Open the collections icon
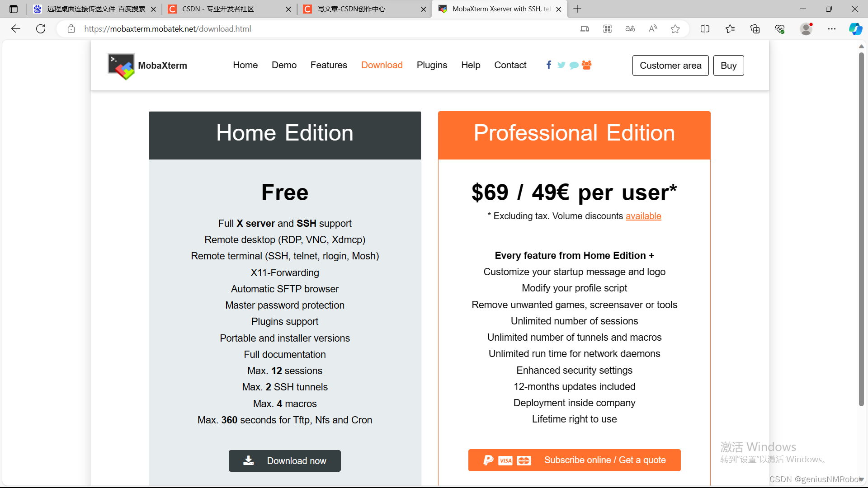 (x=755, y=29)
